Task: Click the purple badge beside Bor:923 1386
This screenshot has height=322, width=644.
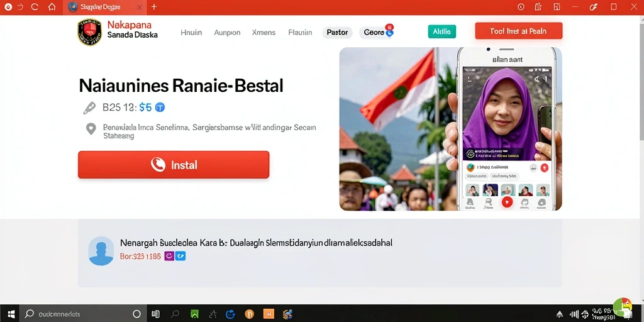Action: click(169, 257)
